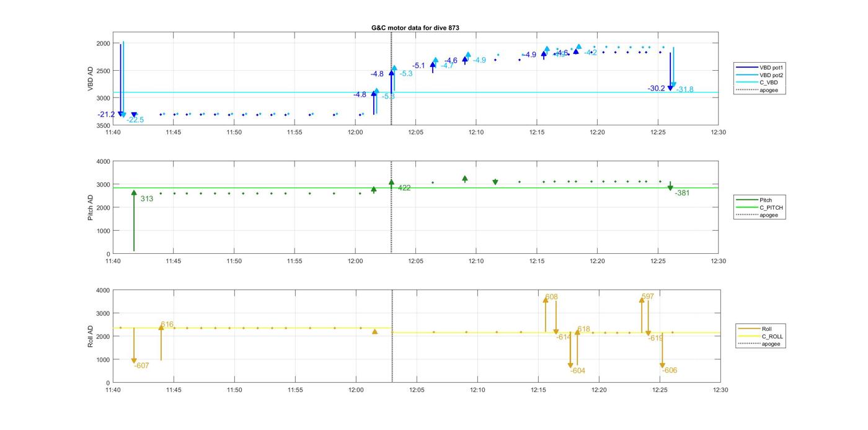The height and width of the screenshot is (430, 868).
Task: Click the 1000 tick on Pitch AD axis
Action: [x=102, y=231]
